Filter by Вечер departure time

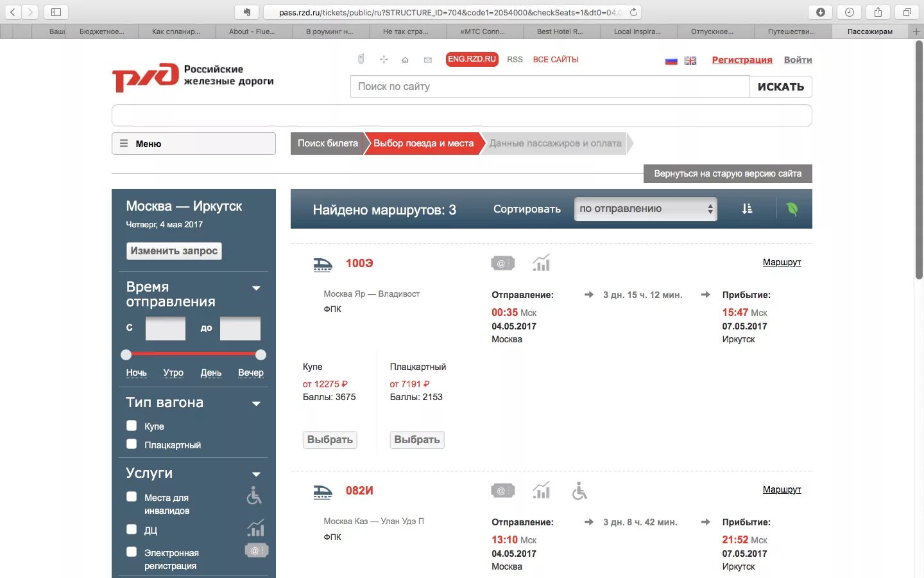[x=251, y=372]
